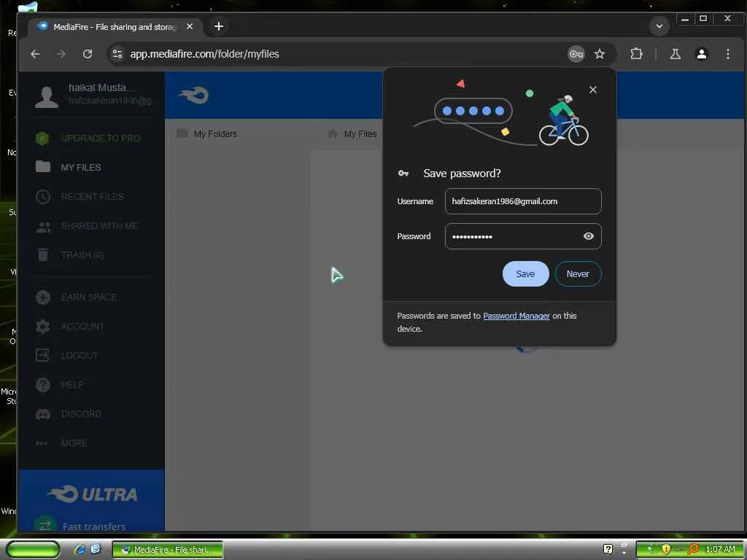Open a new browser tab

pos(219,27)
